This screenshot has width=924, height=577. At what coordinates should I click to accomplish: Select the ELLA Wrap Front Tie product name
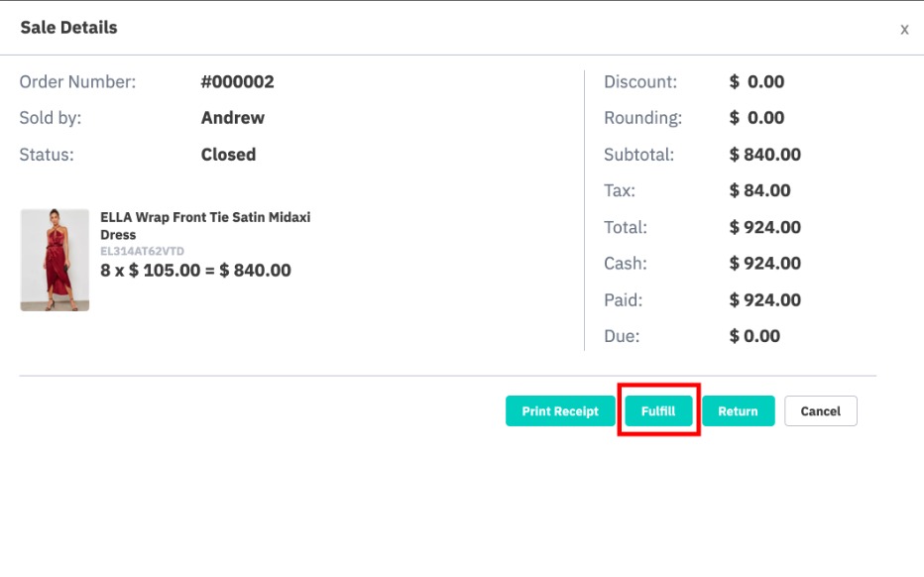click(205, 226)
